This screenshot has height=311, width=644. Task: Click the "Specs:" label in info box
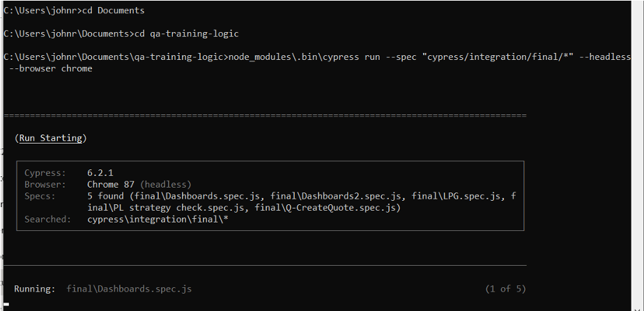coord(40,196)
